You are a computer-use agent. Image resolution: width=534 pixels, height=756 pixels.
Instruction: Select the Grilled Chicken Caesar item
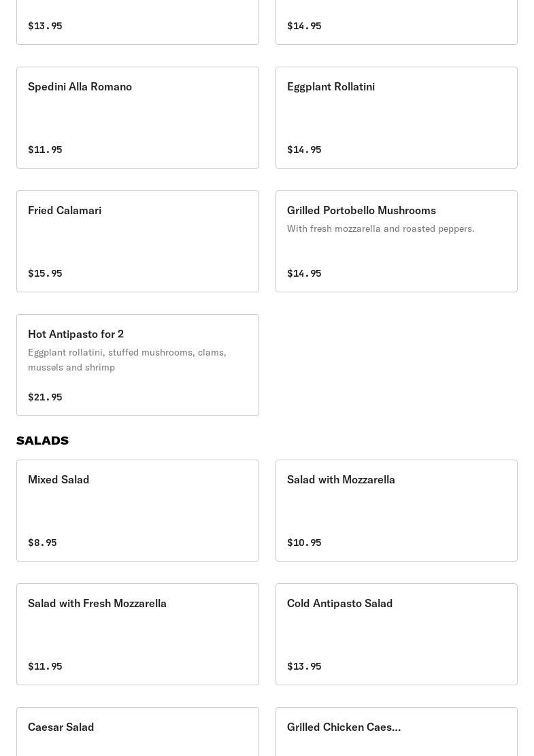point(397,732)
